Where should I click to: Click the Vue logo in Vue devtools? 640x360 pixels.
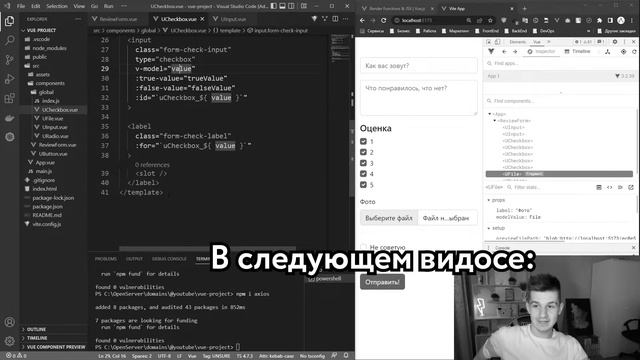coord(491,51)
